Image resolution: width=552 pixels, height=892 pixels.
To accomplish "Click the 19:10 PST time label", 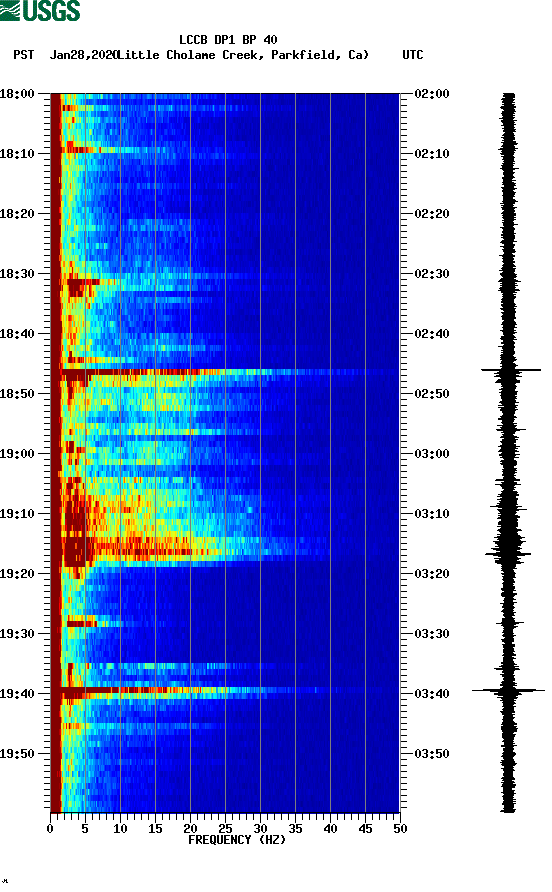I will 17,514.
